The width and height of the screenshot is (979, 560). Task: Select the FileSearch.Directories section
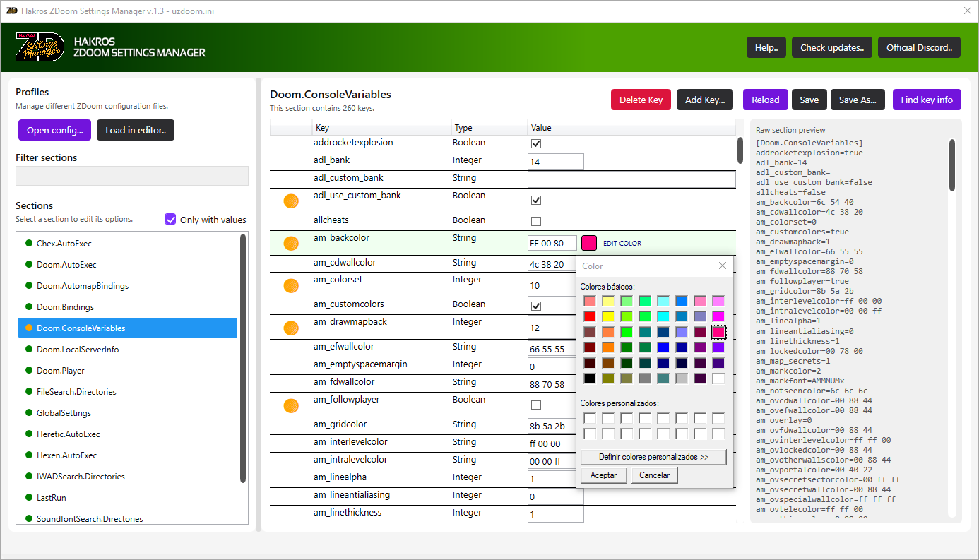(128, 392)
